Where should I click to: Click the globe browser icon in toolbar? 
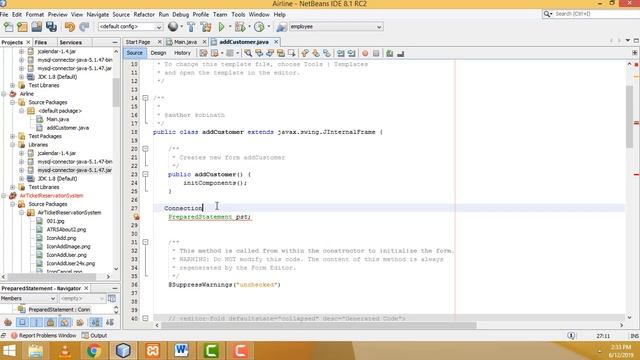(x=173, y=27)
